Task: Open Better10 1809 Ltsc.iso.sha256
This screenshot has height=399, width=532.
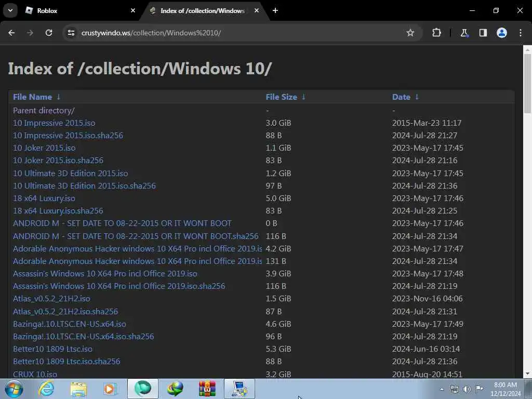Action: tap(66, 362)
